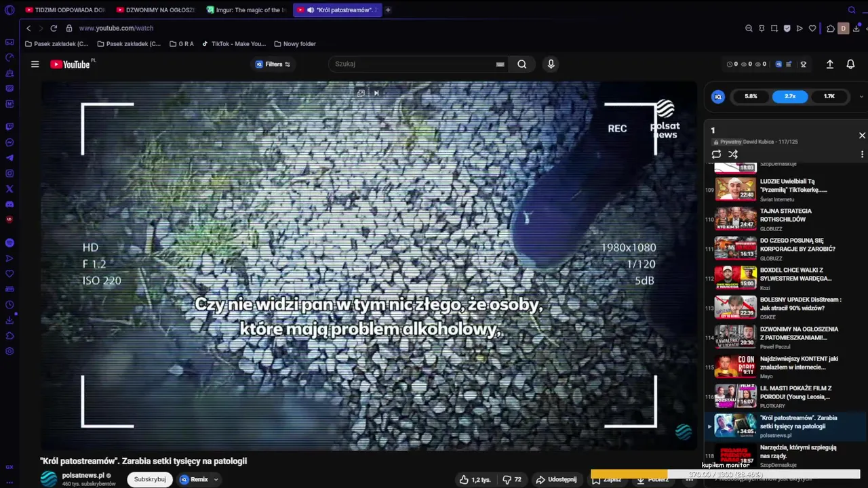The image size is (868, 488).
Task: Open the browser profile D avatar
Action: (843, 28)
